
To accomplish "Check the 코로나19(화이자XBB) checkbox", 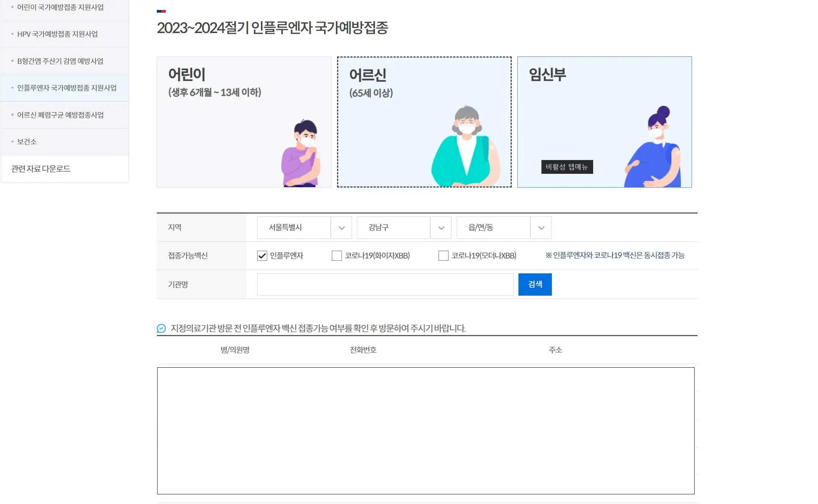I will (336, 256).
